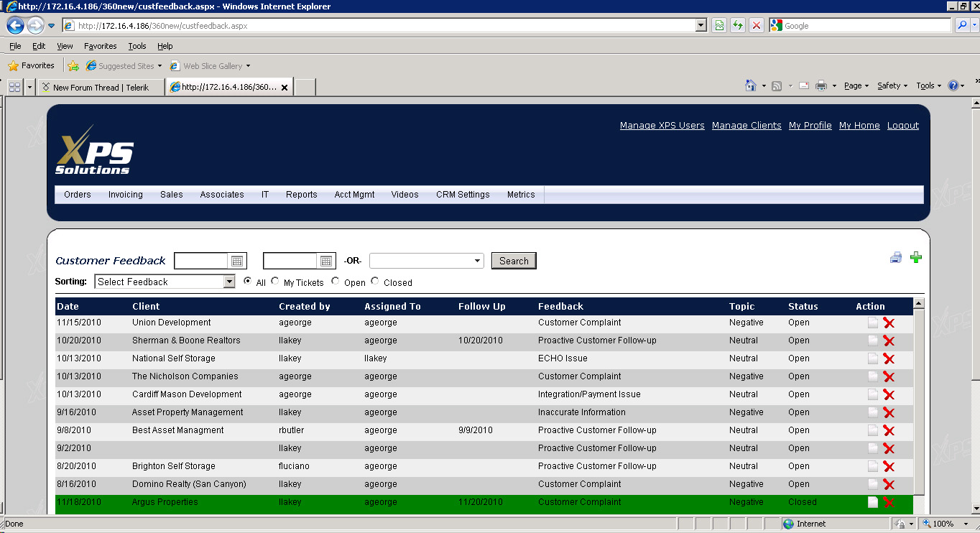The height and width of the screenshot is (533, 980).
Task: Click the My Home link
Action: [x=859, y=126]
